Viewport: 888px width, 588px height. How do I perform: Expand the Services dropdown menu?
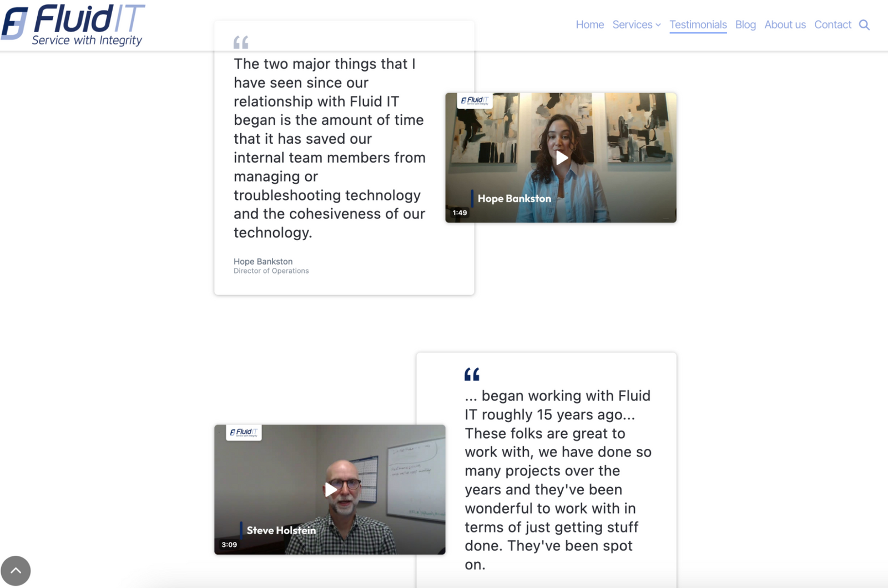(632, 24)
